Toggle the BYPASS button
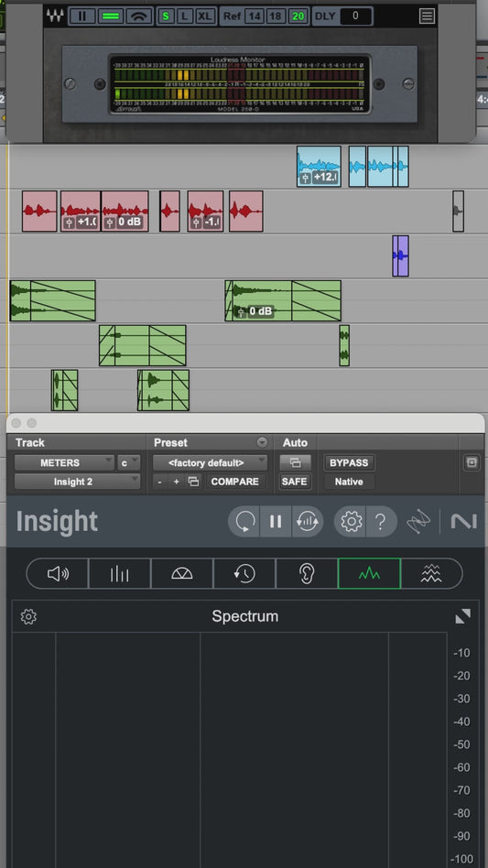This screenshot has width=488, height=868. (349, 462)
